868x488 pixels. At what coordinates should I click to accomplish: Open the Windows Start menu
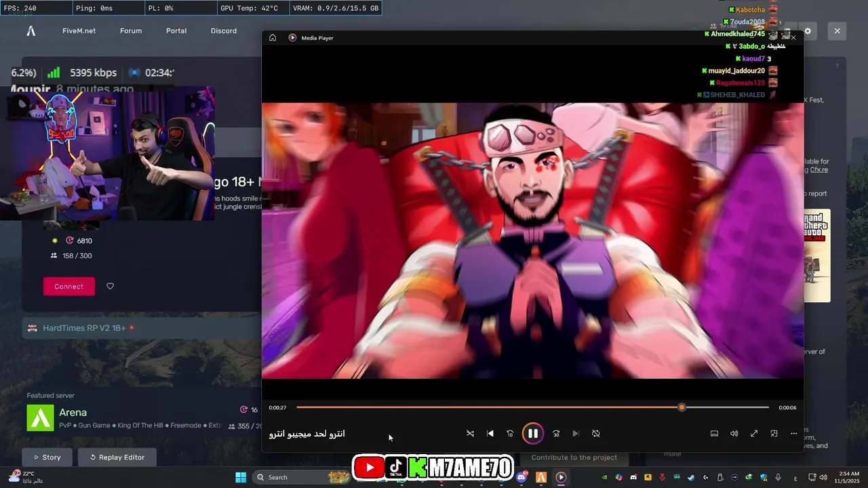tap(241, 477)
